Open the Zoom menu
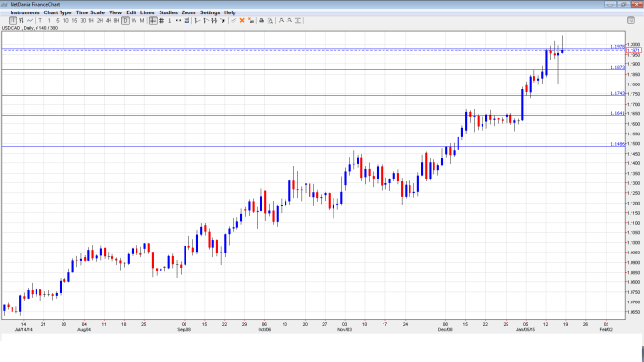Image resolution: width=644 pixels, height=362 pixels. click(x=188, y=12)
